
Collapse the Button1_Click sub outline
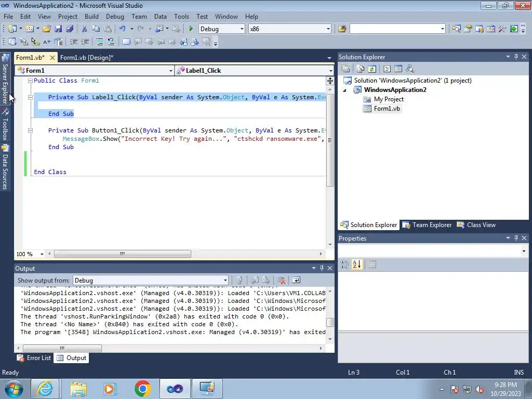[30, 130]
